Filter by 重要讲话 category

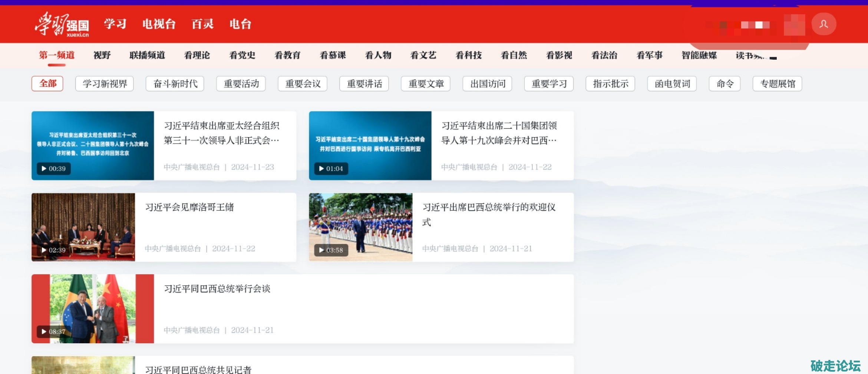[x=364, y=84]
